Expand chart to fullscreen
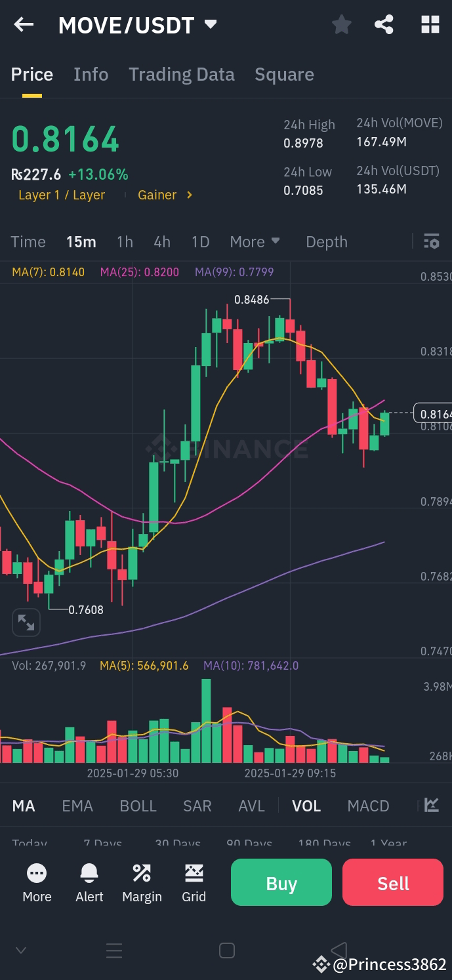Screen dimensions: 452x980 click(x=26, y=622)
